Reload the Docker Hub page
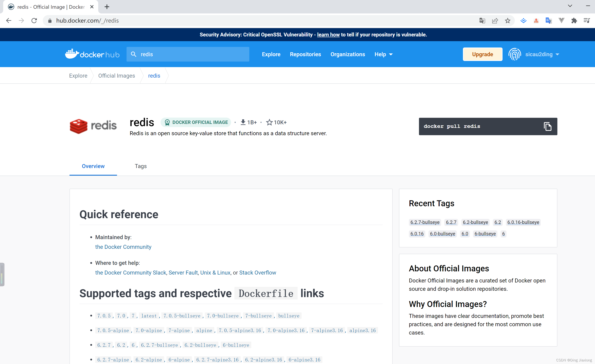595x364 pixels. [34, 21]
